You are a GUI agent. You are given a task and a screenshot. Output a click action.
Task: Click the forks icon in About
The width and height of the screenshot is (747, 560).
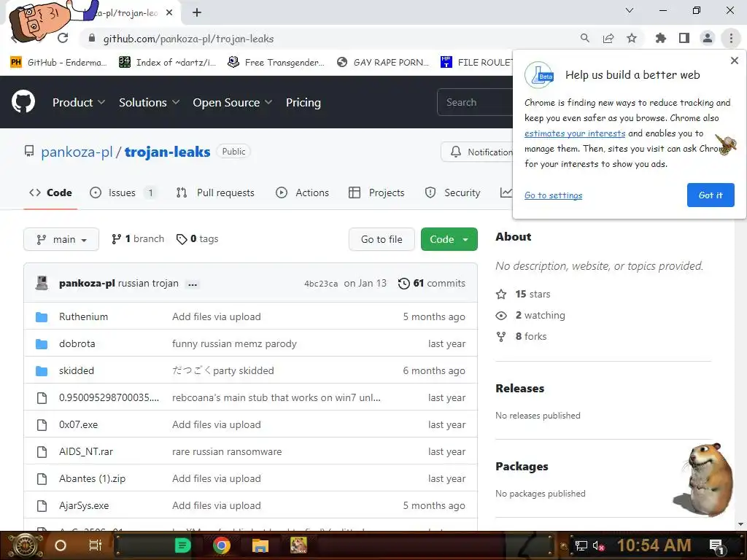tap(501, 337)
